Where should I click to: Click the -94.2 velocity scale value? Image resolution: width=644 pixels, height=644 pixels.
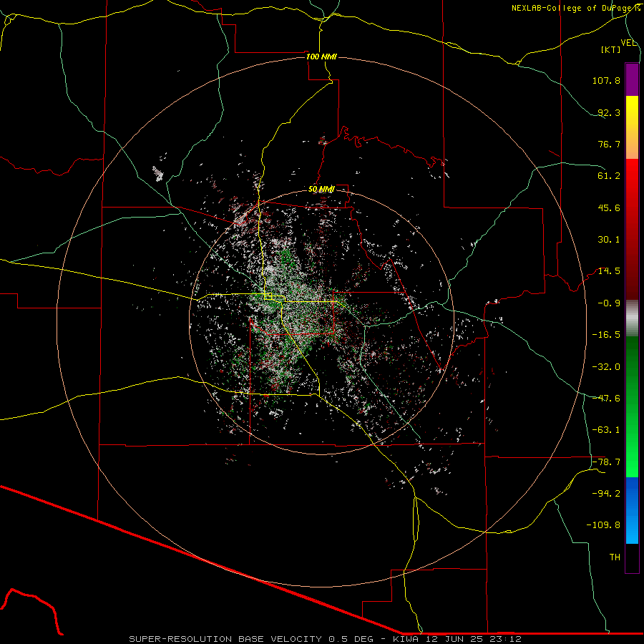606,494
